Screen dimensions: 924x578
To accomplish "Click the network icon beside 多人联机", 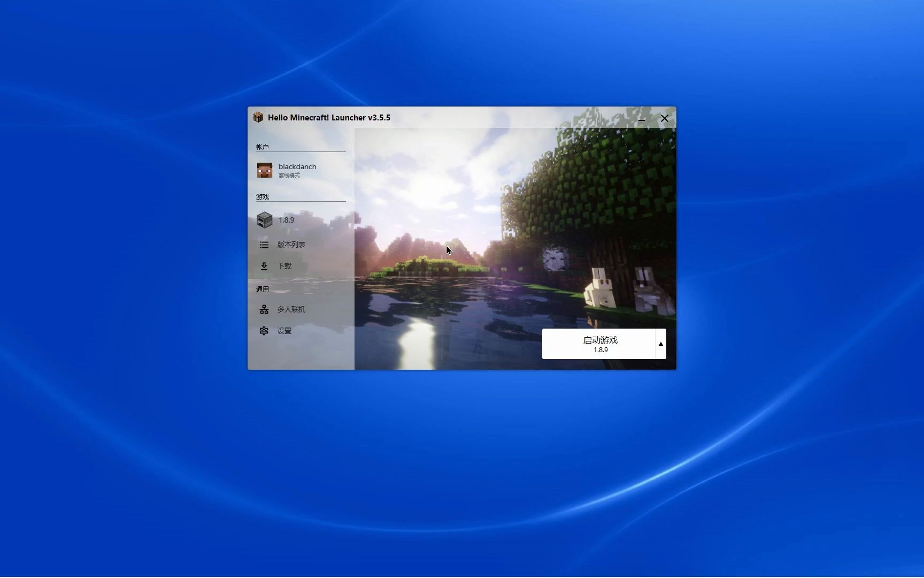I will [x=264, y=309].
